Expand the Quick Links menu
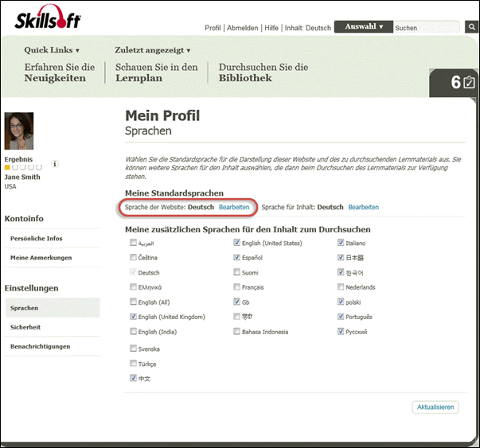The image size is (480, 448). (x=52, y=50)
